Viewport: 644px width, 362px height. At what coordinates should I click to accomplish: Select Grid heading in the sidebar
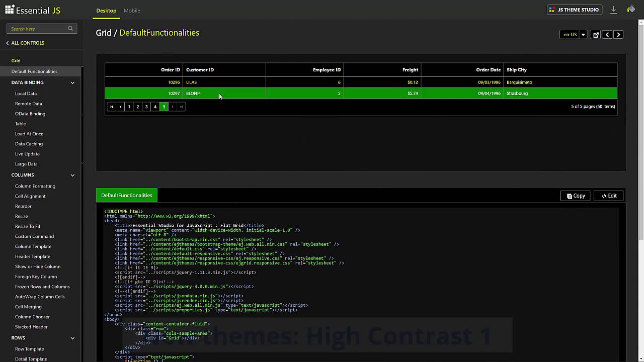coord(16,61)
